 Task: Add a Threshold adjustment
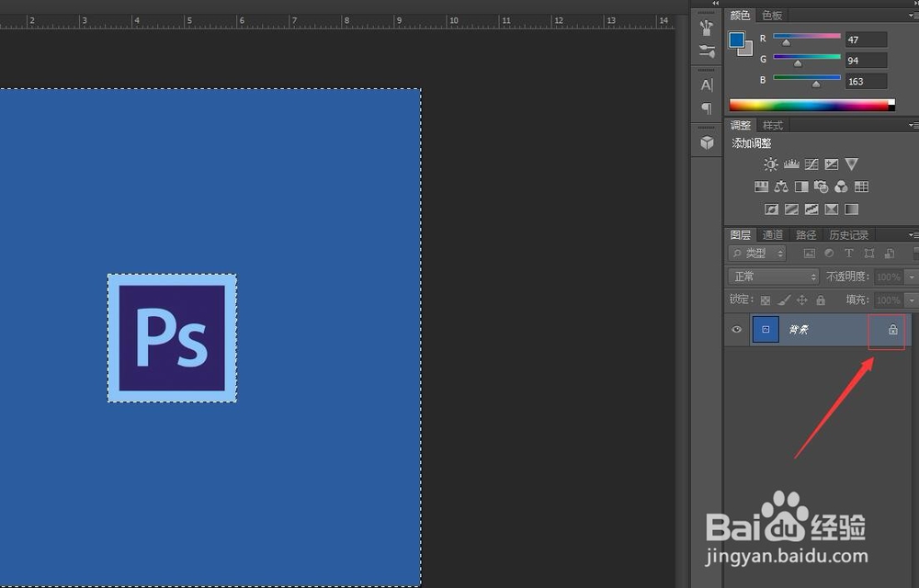[811, 209]
